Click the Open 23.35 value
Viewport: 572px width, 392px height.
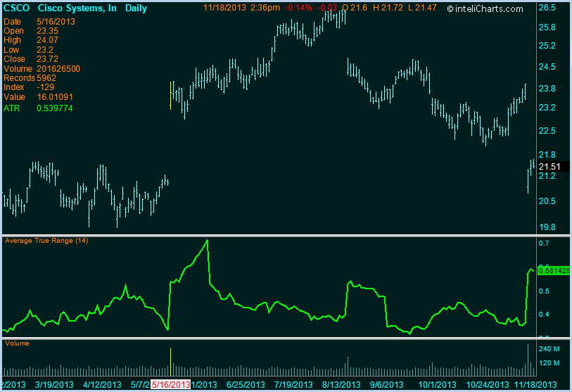tap(47, 31)
